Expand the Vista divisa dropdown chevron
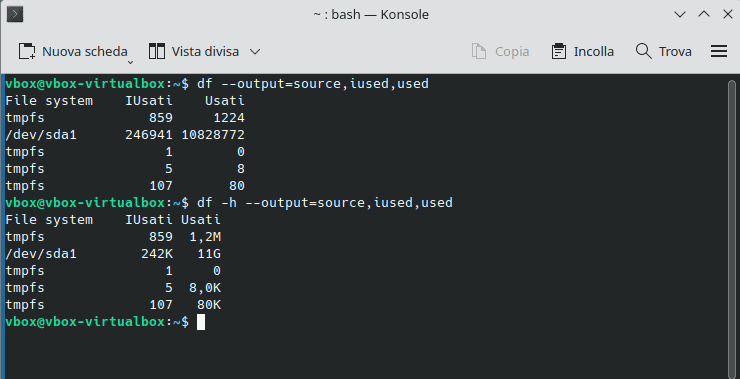Viewport: 740px width, 379px height. (x=255, y=51)
